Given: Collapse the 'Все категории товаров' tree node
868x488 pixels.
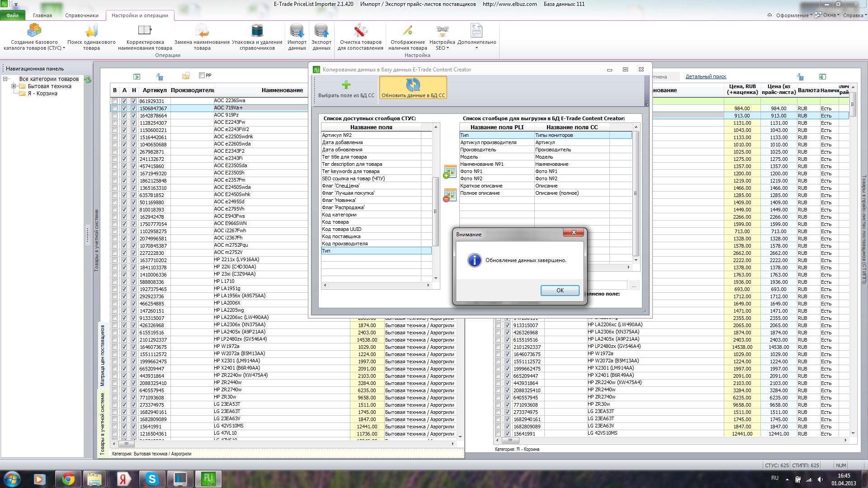Looking at the screenshot, I should [5, 79].
